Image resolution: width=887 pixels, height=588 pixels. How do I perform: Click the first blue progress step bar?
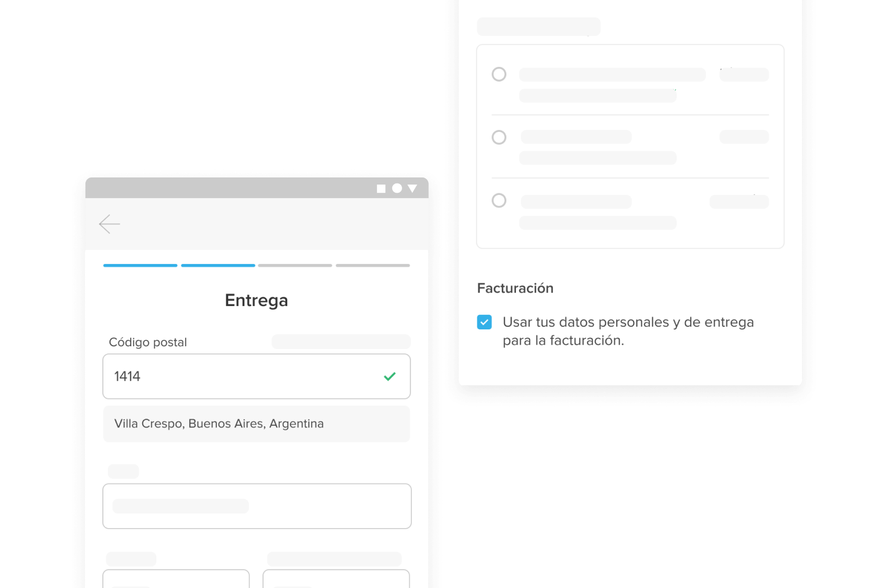pos(141,265)
